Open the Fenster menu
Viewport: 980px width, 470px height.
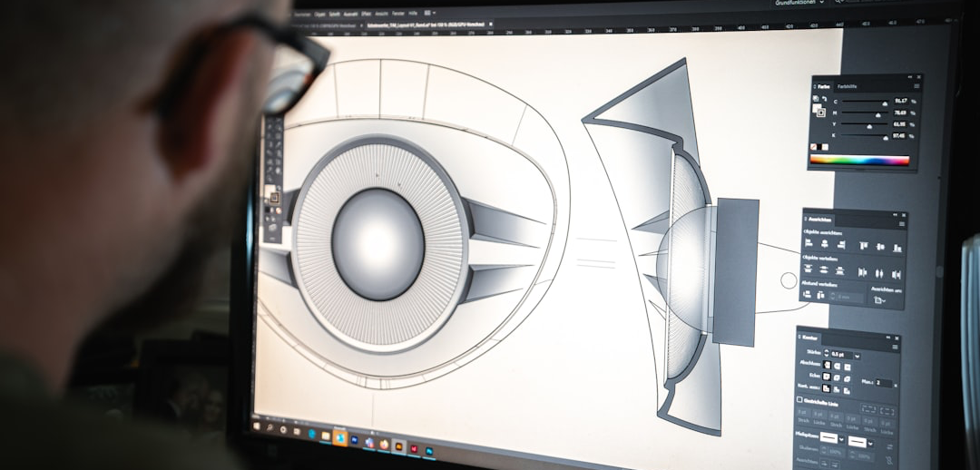click(x=398, y=13)
